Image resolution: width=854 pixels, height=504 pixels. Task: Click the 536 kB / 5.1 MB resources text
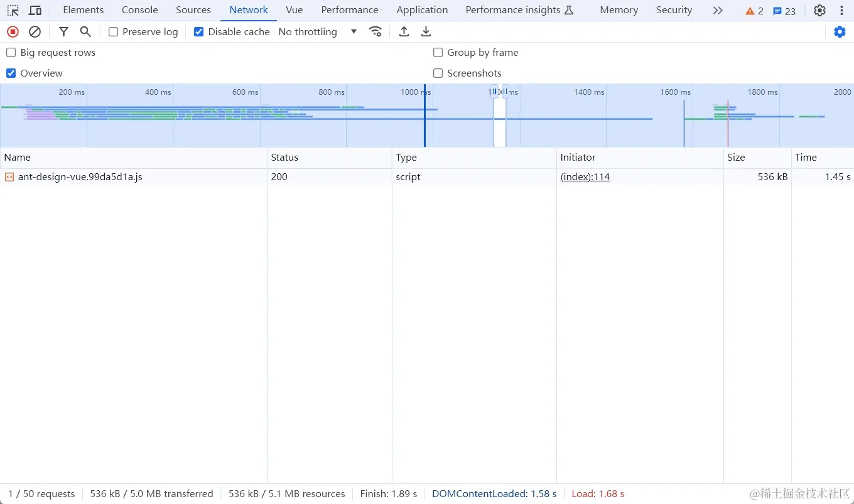coord(287,494)
